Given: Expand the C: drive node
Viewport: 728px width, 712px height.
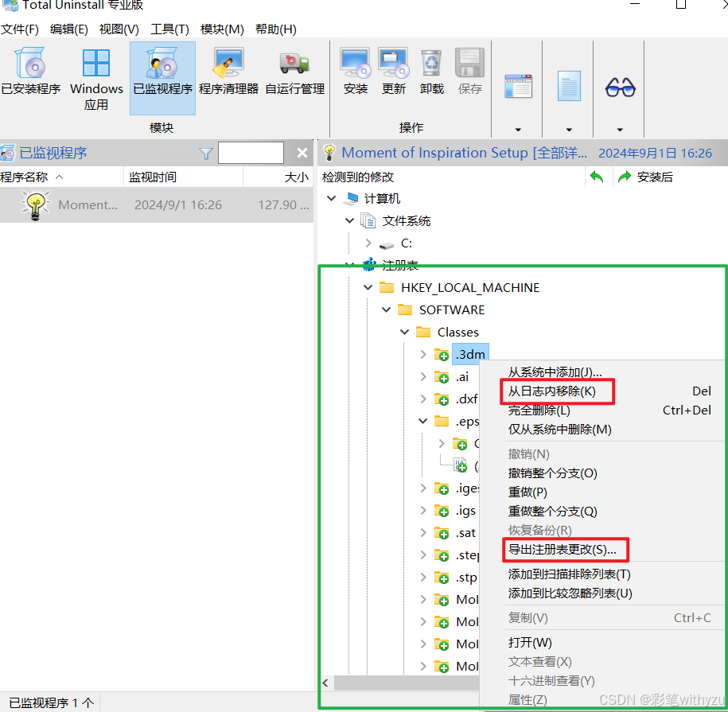Looking at the screenshot, I should pos(368,243).
